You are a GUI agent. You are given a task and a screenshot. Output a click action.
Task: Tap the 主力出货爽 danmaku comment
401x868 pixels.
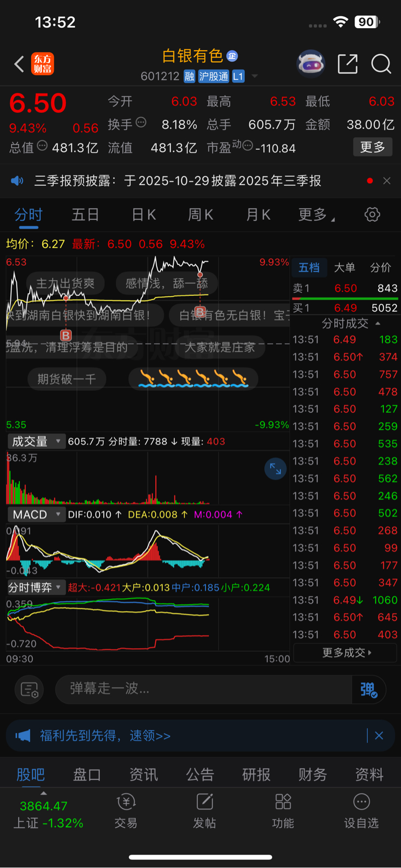[65, 283]
